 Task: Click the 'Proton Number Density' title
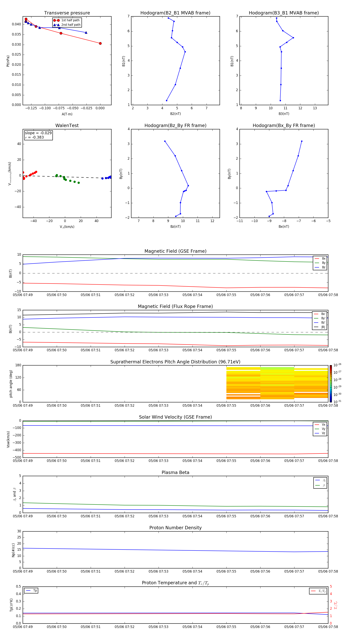point(175,528)
